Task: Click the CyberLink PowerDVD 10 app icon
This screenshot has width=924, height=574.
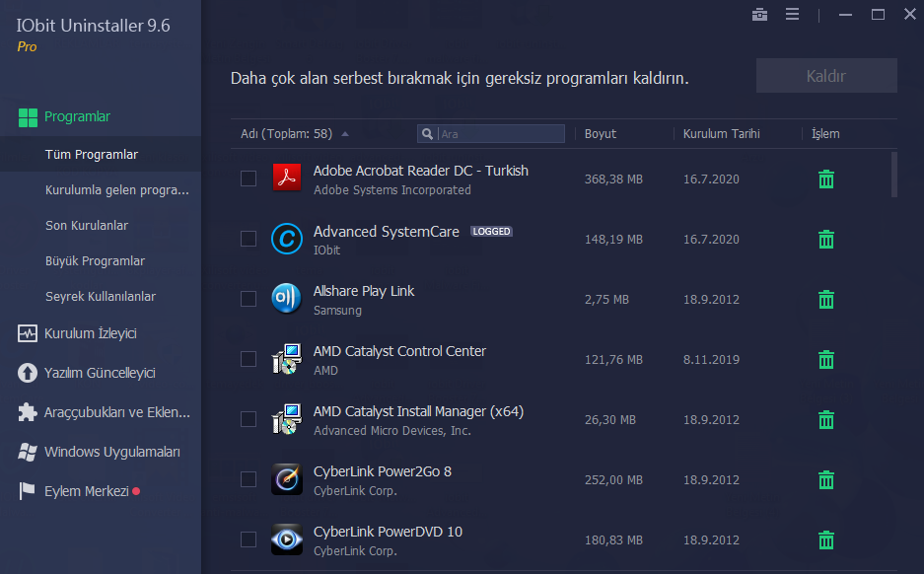Action: (287, 539)
